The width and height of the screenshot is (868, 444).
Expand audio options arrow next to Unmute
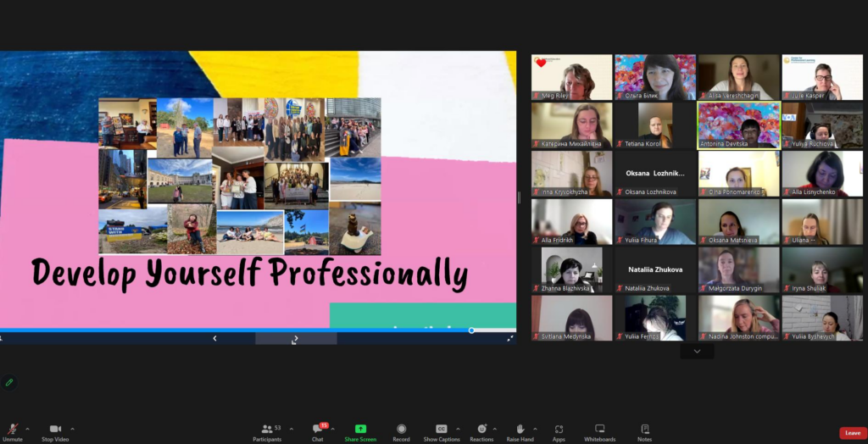click(28, 429)
